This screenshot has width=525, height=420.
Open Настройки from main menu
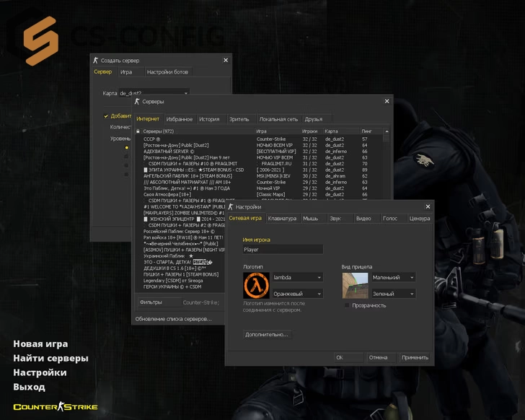40,372
